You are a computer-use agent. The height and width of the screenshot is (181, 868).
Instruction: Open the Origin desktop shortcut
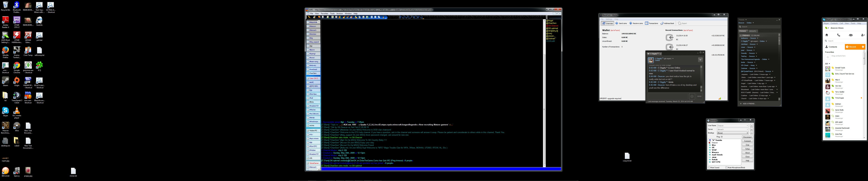[x=17, y=81]
